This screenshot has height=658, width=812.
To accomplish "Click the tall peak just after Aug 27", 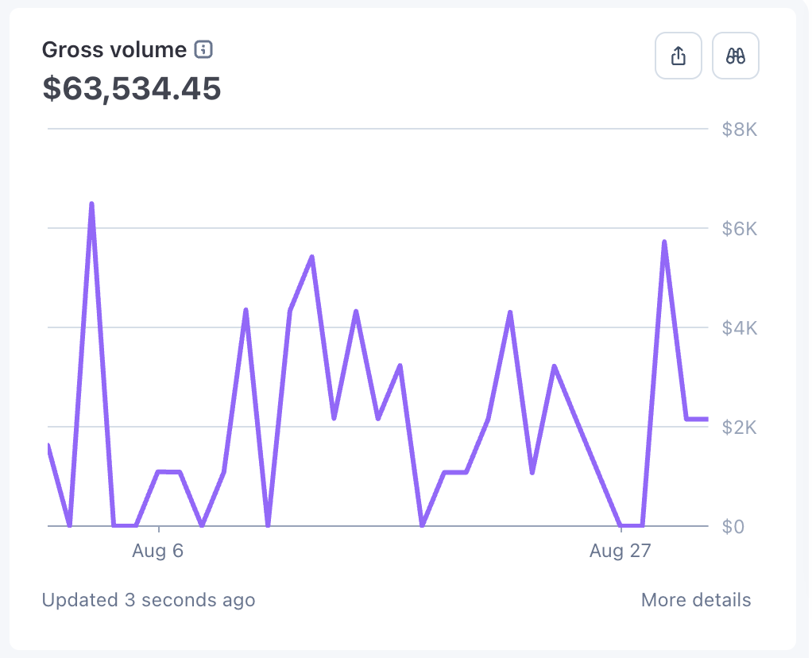I will pos(663,242).
